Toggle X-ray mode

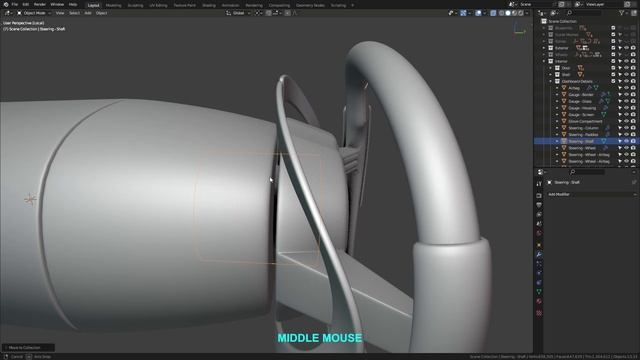coord(493,13)
